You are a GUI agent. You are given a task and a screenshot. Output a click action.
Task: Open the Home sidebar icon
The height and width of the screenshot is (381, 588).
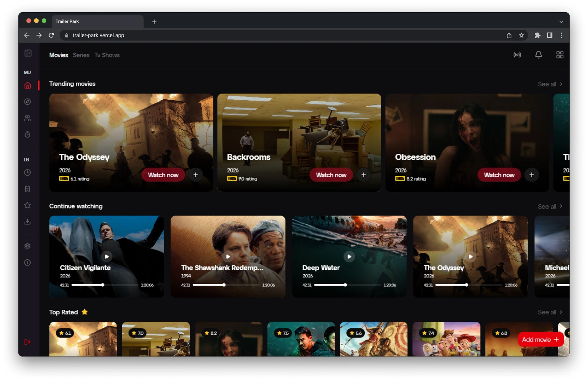click(x=28, y=85)
